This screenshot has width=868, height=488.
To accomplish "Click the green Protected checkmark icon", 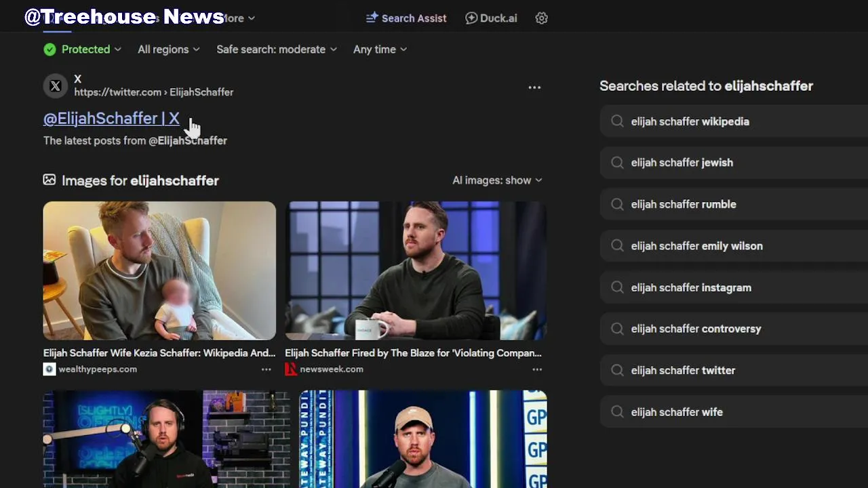I will point(50,49).
